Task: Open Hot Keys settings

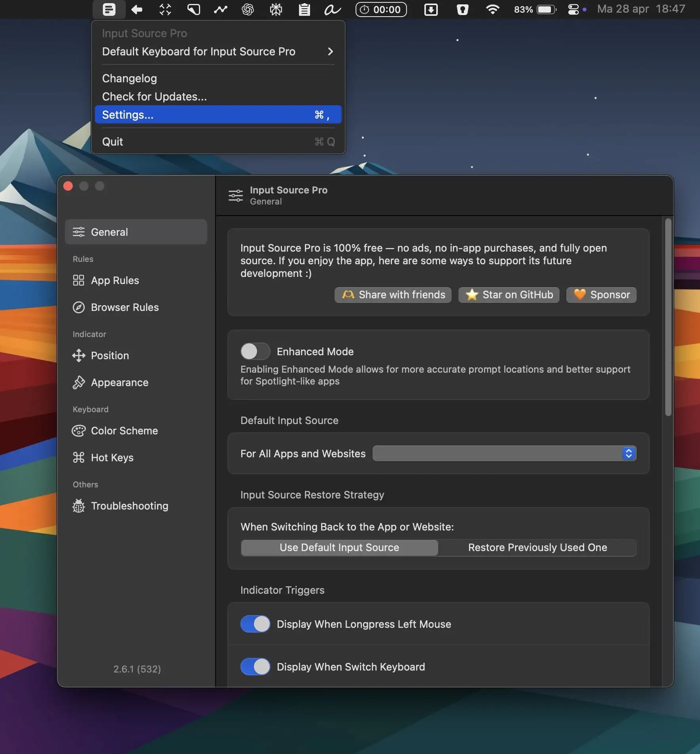Action: [x=136, y=457]
